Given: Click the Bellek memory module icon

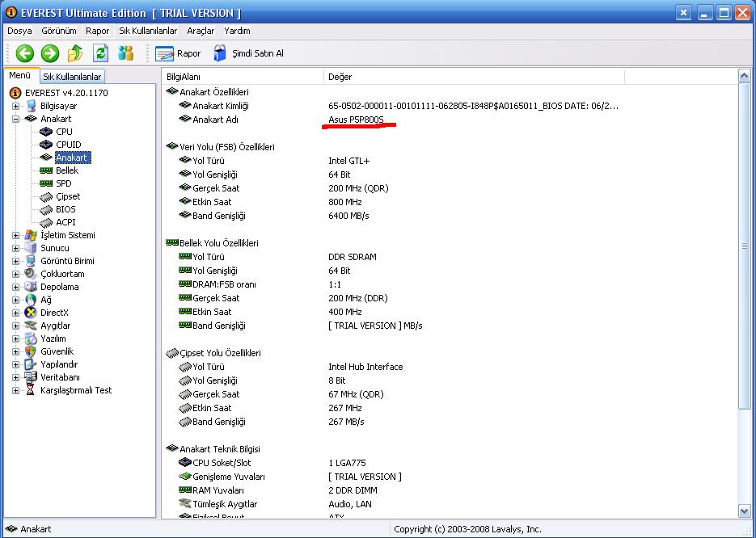Looking at the screenshot, I should 46,170.
